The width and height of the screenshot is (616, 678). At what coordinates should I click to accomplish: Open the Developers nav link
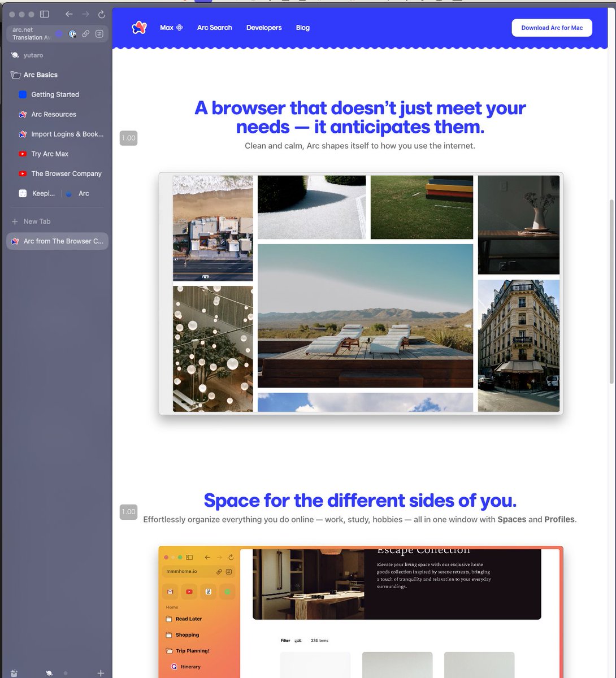[264, 28]
